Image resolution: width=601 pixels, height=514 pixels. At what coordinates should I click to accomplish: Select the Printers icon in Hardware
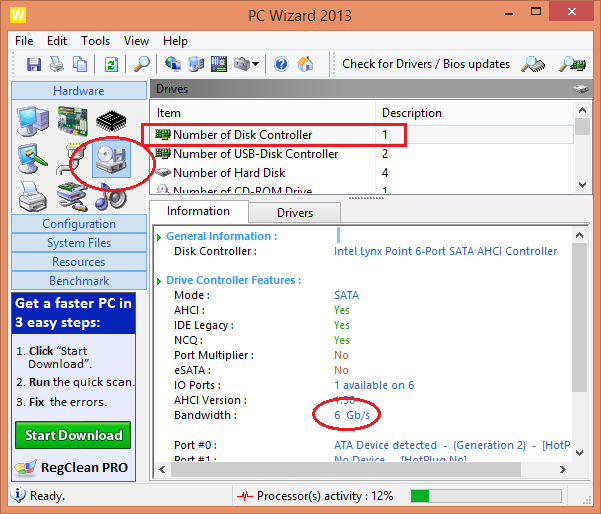point(33,196)
